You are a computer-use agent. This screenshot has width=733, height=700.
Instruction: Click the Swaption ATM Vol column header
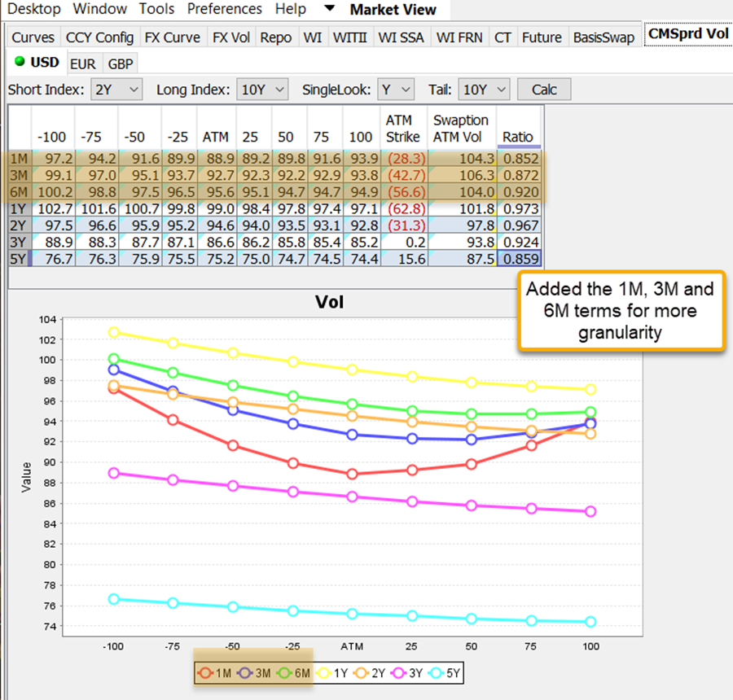click(461, 129)
